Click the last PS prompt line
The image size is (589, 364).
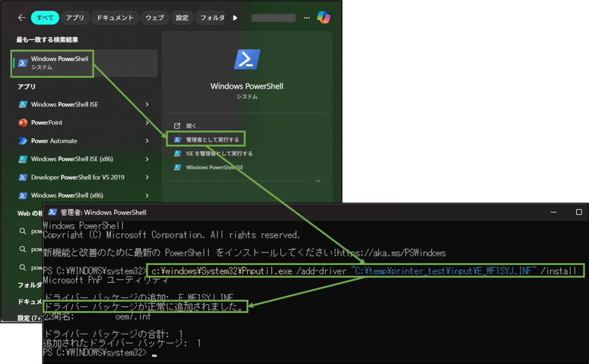pyautogui.click(x=100, y=352)
